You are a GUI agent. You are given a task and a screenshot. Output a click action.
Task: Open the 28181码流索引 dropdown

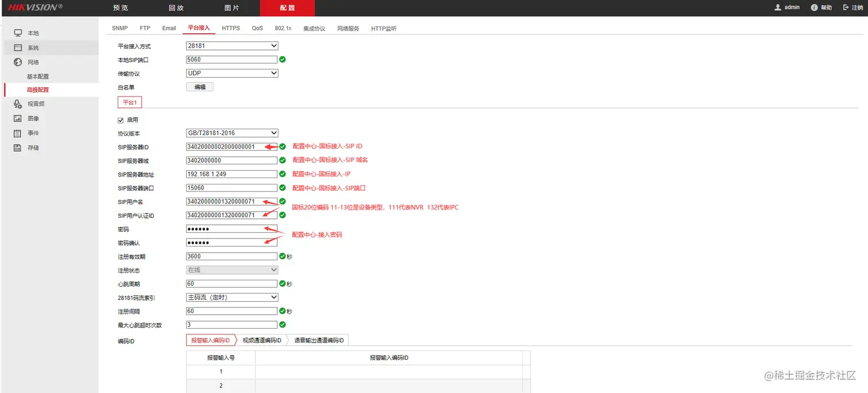point(232,297)
